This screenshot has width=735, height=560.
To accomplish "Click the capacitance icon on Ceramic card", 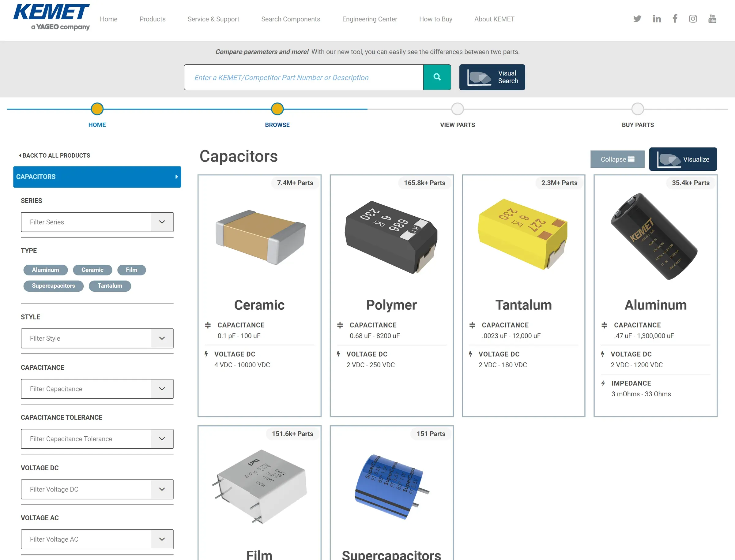I will 208,325.
